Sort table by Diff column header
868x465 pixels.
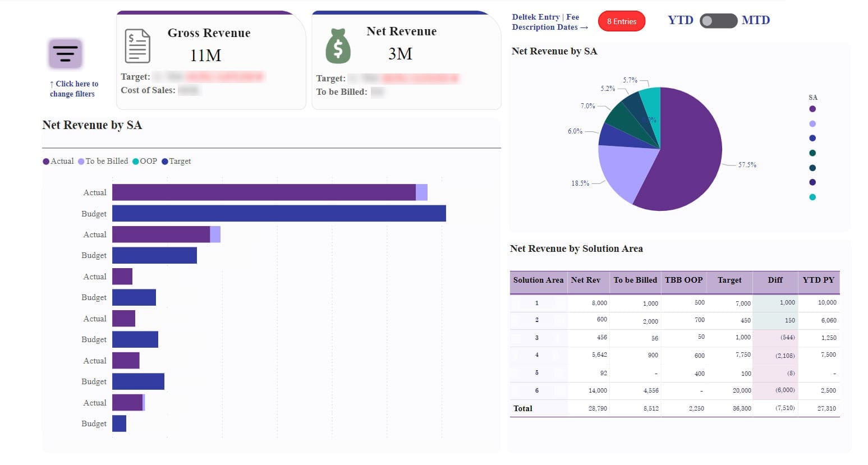click(775, 280)
